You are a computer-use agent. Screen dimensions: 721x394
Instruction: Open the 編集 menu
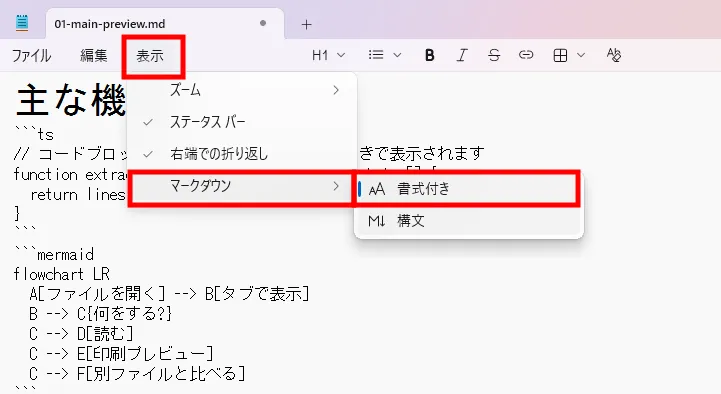tap(93, 56)
